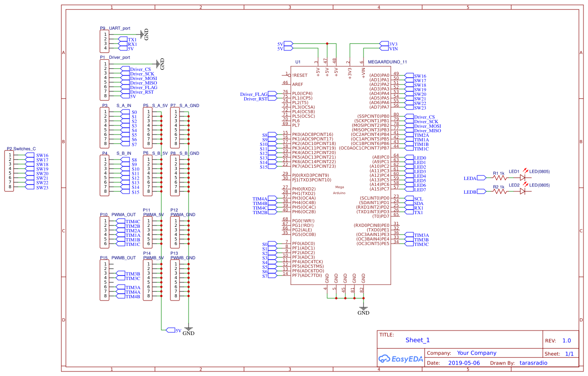Image resolution: width=588 pixels, height=376 pixels.
Task: Click resistor R2 1k symbol
Action: tap(499, 191)
